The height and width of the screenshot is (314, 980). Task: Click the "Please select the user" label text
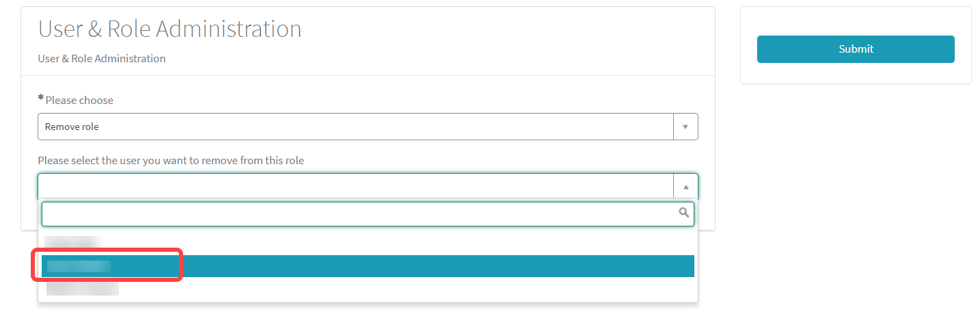tap(171, 160)
